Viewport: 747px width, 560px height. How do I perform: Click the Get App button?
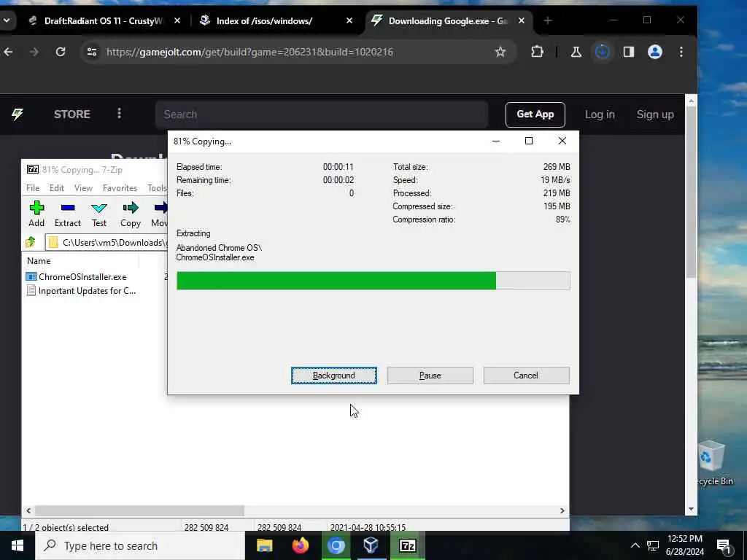click(x=535, y=114)
